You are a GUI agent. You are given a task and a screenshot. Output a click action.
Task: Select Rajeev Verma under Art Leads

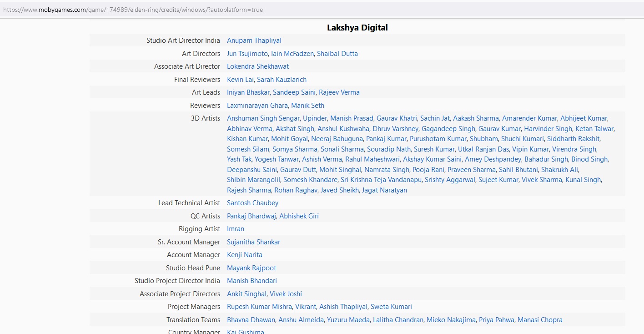[339, 92]
